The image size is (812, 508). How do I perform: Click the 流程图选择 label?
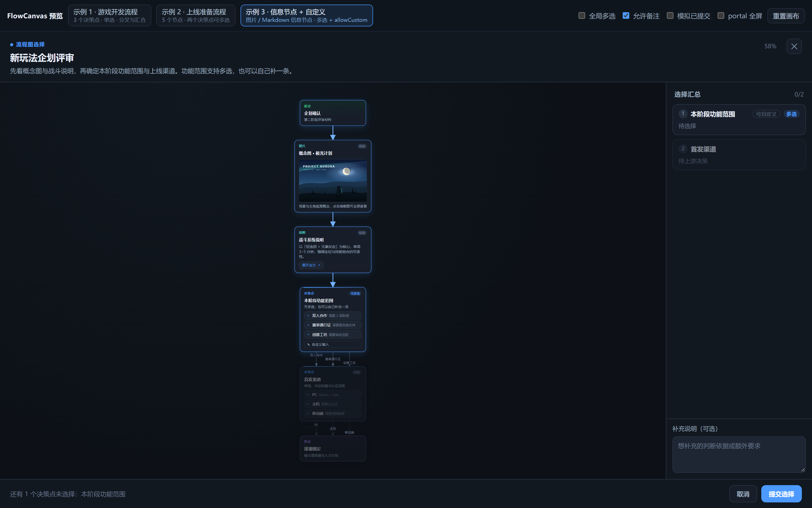(x=30, y=44)
